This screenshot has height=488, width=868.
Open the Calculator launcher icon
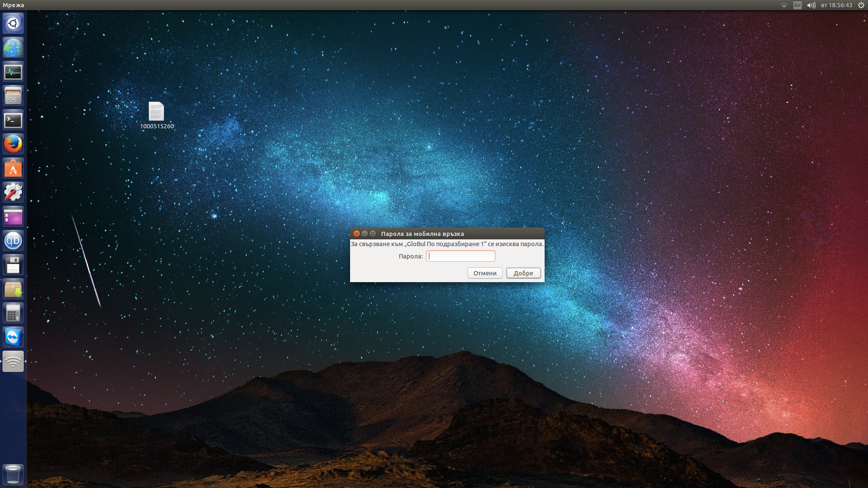[13, 313]
